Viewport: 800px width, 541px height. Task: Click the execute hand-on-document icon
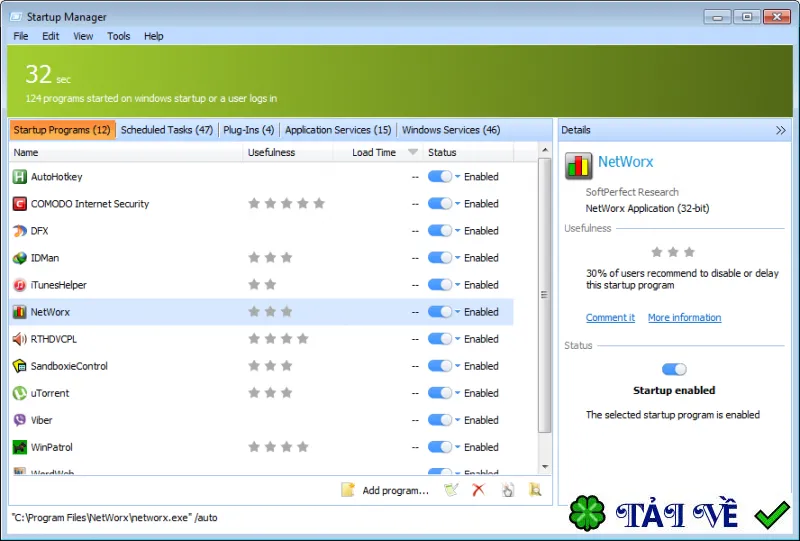(x=507, y=490)
